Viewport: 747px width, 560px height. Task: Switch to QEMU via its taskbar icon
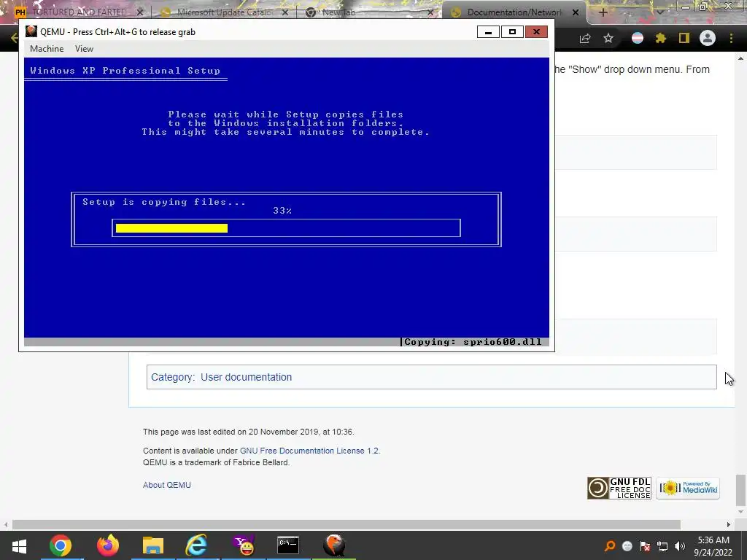pos(334,545)
